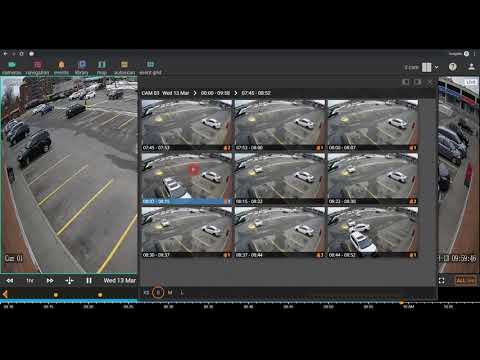Pause the camera playback
Viewport: 480px width, 360px height.
[x=89, y=281]
